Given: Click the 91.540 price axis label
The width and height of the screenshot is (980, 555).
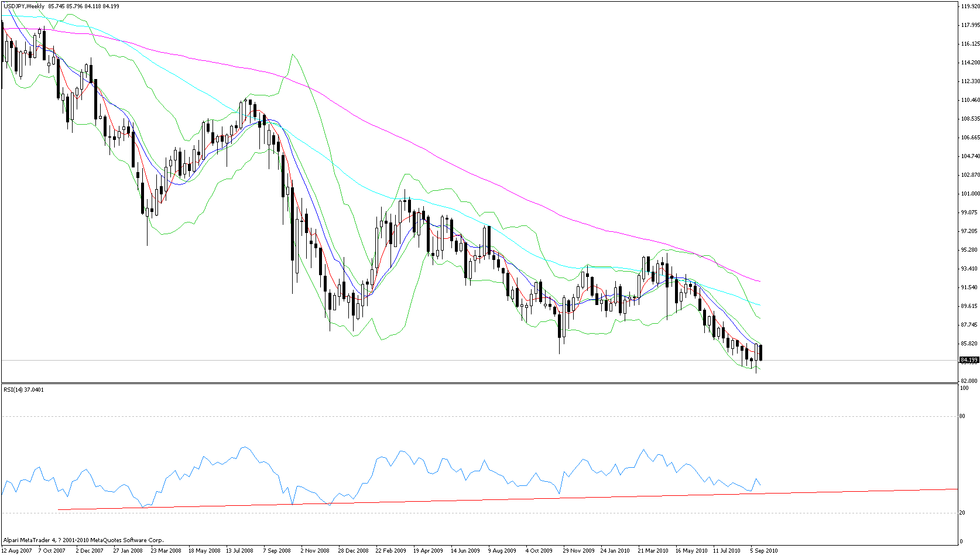Looking at the screenshot, I should (969, 287).
